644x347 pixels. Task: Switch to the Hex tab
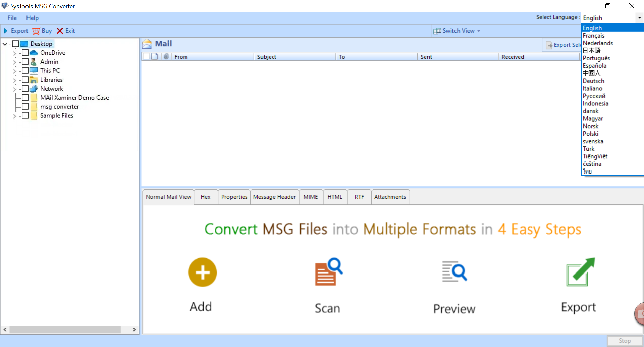[x=206, y=197]
